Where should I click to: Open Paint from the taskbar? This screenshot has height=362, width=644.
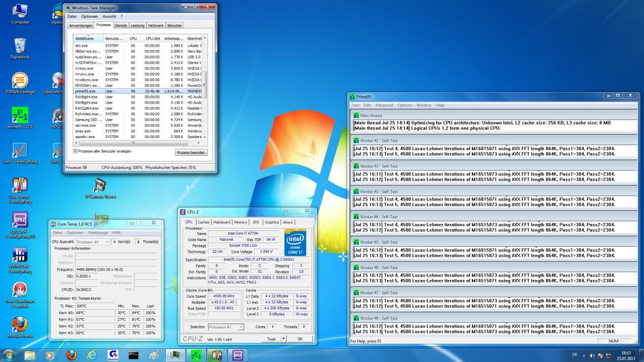(x=155, y=355)
